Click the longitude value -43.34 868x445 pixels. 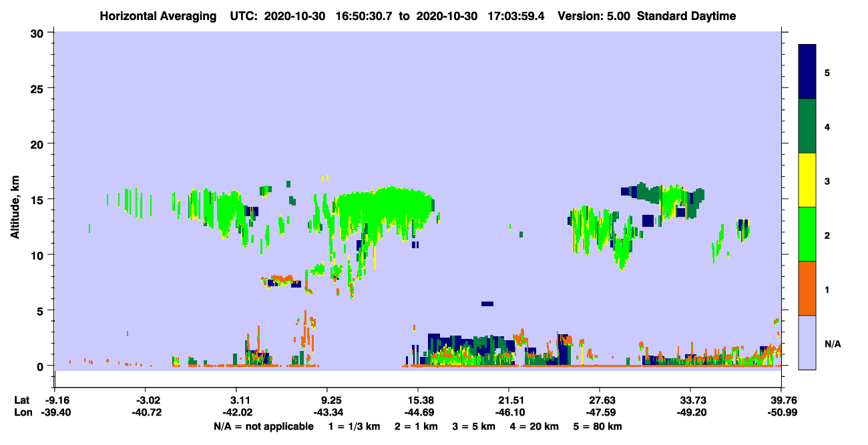pyautogui.click(x=327, y=412)
